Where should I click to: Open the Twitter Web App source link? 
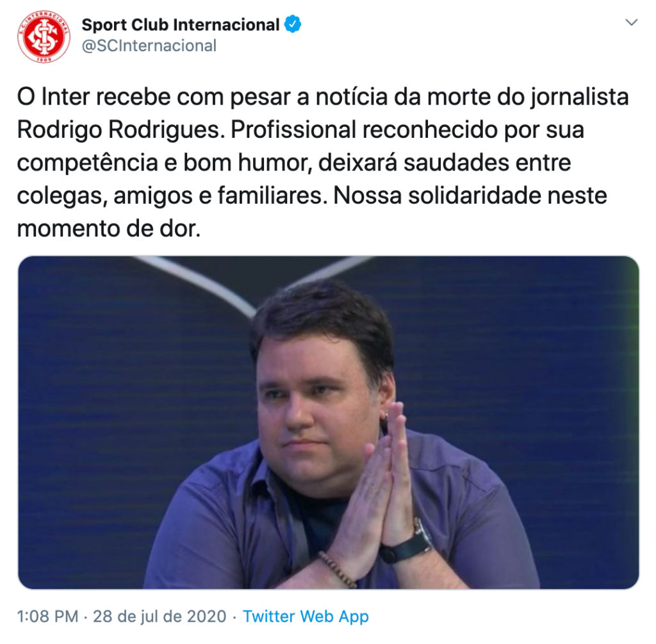point(306,616)
